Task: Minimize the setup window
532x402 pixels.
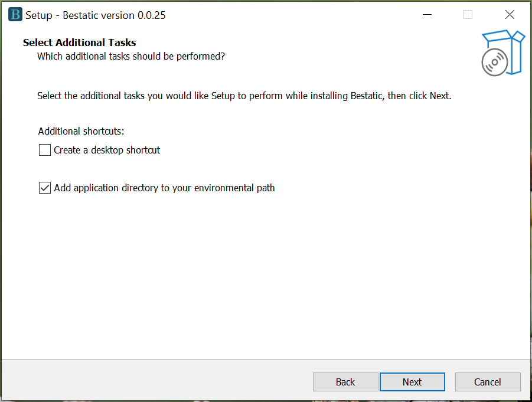Action: point(427,14)
